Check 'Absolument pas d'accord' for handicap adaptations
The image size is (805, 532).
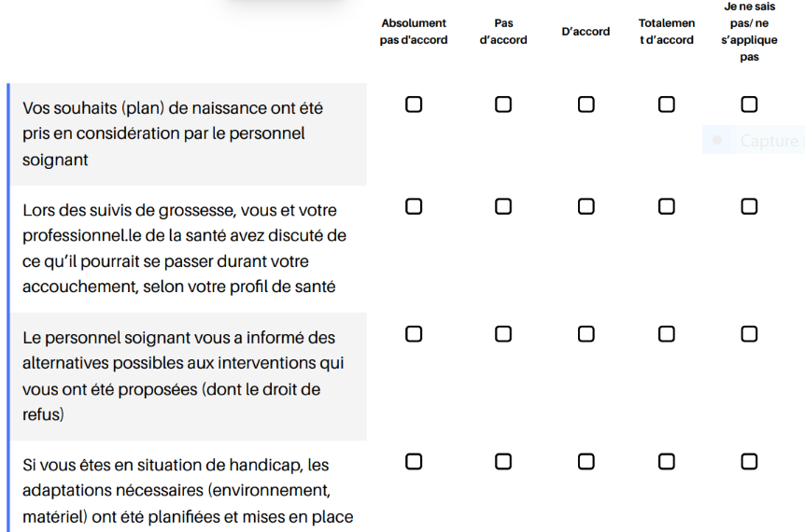[x=414, y=461]
